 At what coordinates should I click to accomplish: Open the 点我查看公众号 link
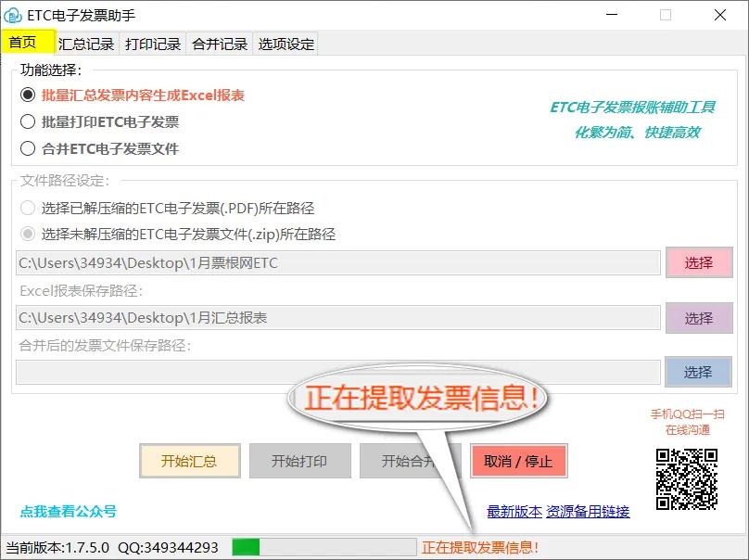[69, 511]
